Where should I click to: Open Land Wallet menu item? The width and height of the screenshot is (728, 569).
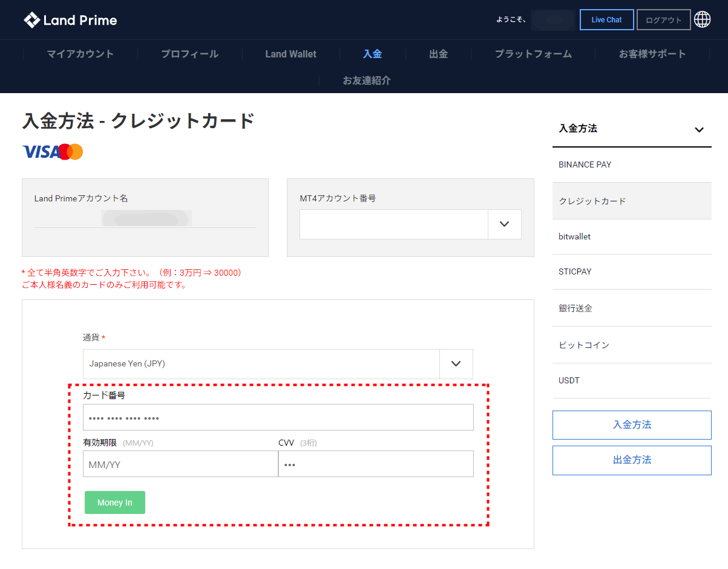(290, 54)
